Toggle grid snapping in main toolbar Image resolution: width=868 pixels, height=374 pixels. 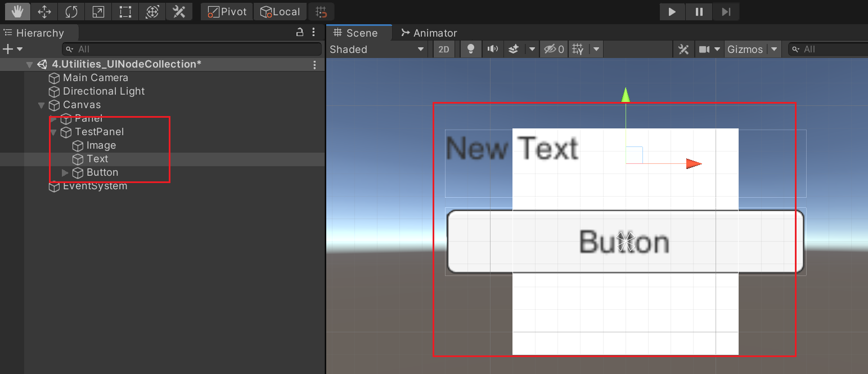(x=321, y=11)
